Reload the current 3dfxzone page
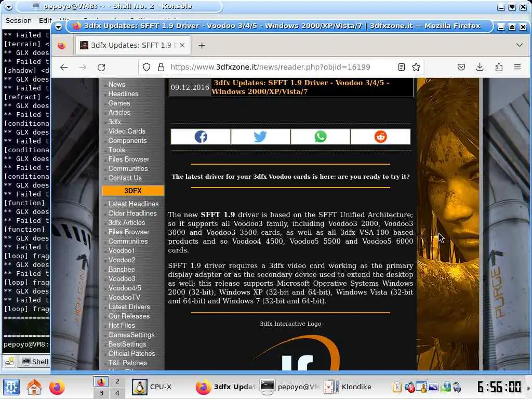The width and height of the screenshot is (532, 399). pos(101,67)
